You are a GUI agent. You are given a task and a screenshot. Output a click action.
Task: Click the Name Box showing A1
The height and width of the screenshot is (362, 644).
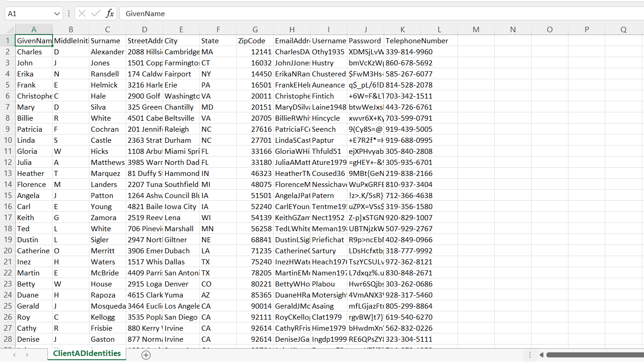28,14
